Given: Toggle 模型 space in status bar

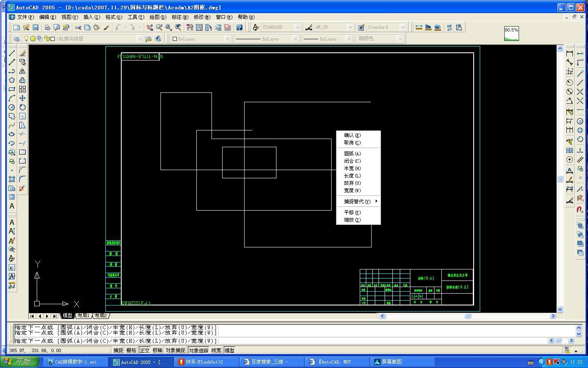Looking at the screenshot, I should pos(229,350).
